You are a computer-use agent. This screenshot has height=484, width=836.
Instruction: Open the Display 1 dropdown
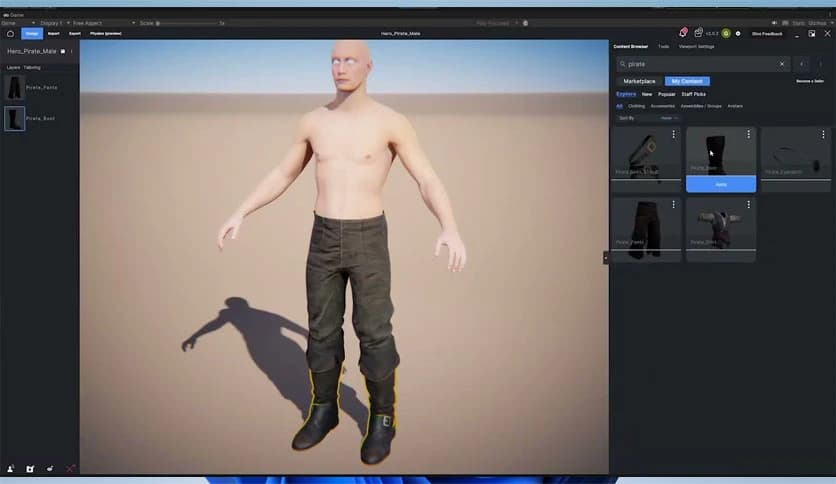click(55, 23)
